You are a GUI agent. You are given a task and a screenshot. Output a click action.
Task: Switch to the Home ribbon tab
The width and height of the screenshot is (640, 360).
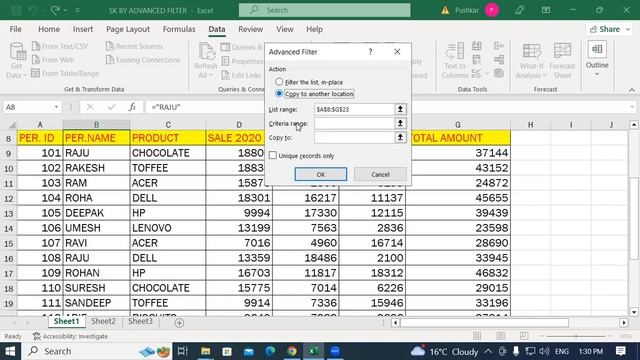pos(49,29)
